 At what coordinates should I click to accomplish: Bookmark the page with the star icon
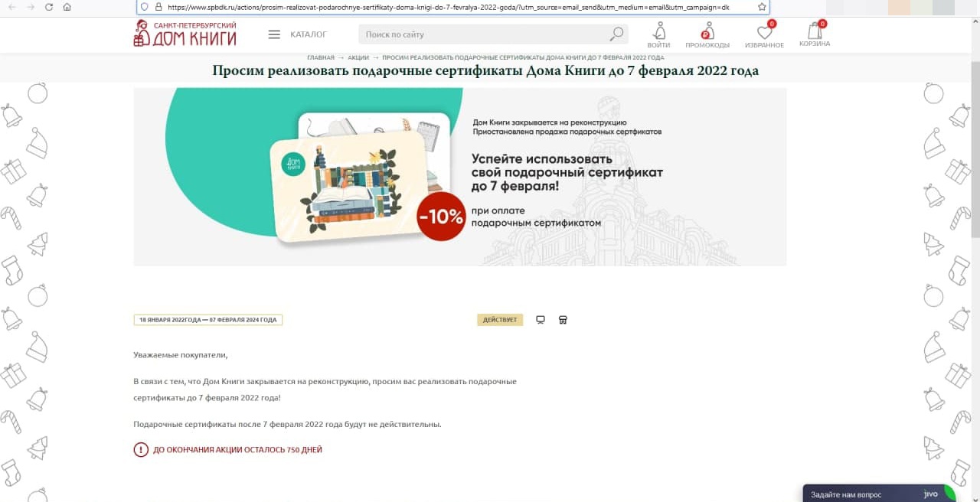pos(762,6)
